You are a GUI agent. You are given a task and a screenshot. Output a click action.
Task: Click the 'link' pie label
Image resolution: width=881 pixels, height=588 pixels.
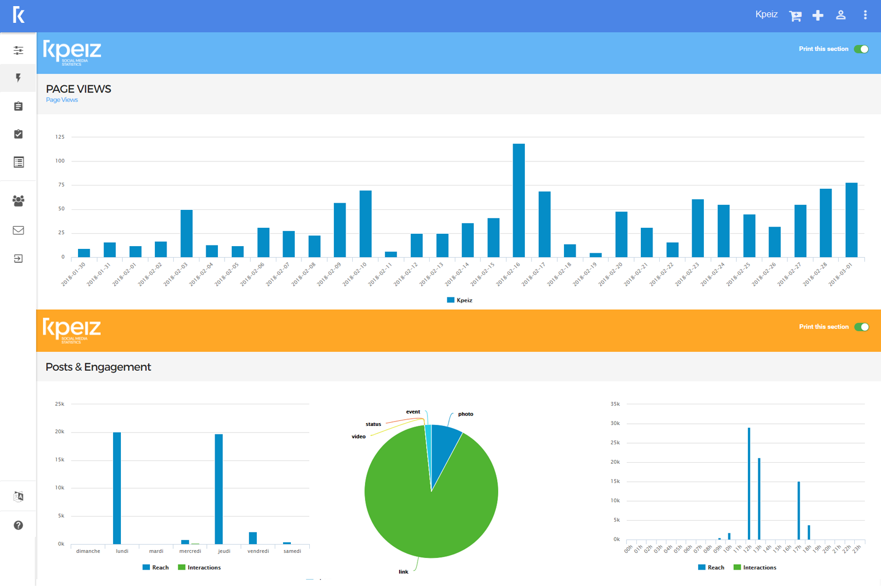(403, 572)
